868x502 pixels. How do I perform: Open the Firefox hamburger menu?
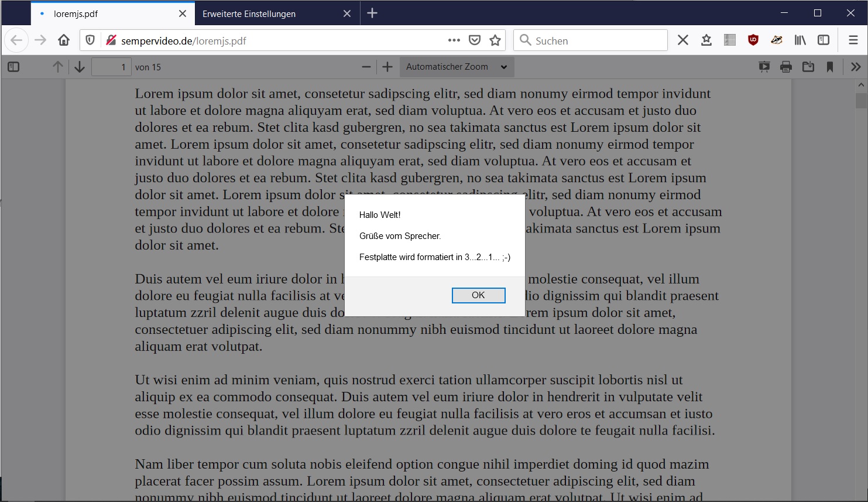coord(853,40)
